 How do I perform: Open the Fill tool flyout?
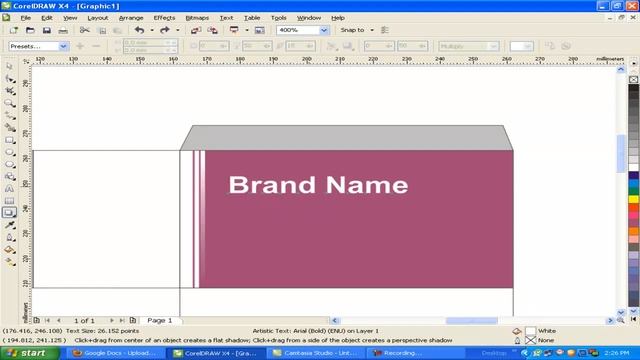[10, 250]
